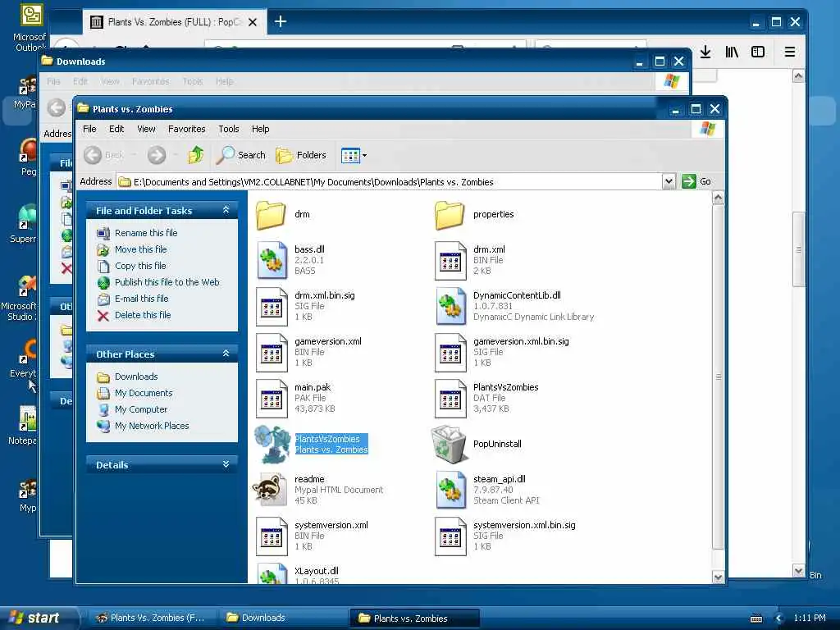Click the PlantsVsZombies application icon

(272, 444)
